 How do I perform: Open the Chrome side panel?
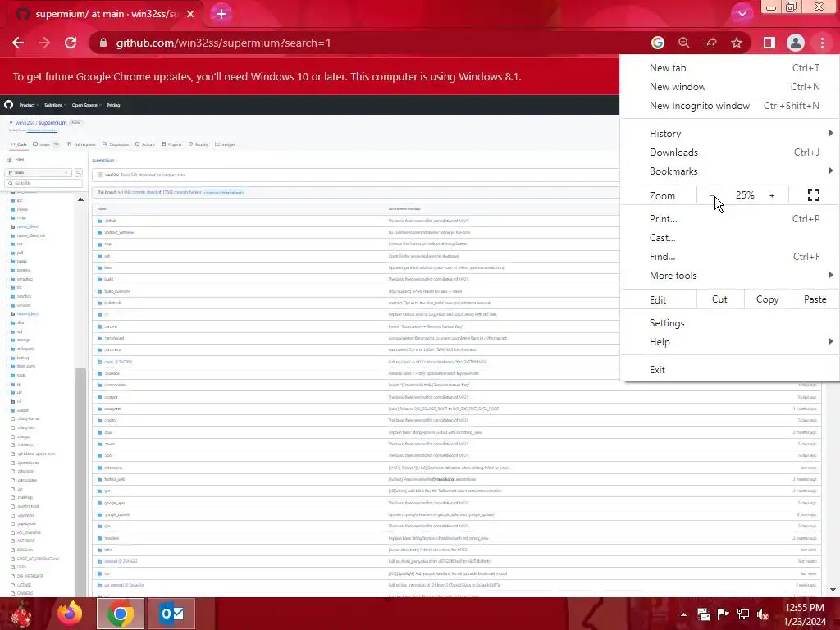click(769, 43)
